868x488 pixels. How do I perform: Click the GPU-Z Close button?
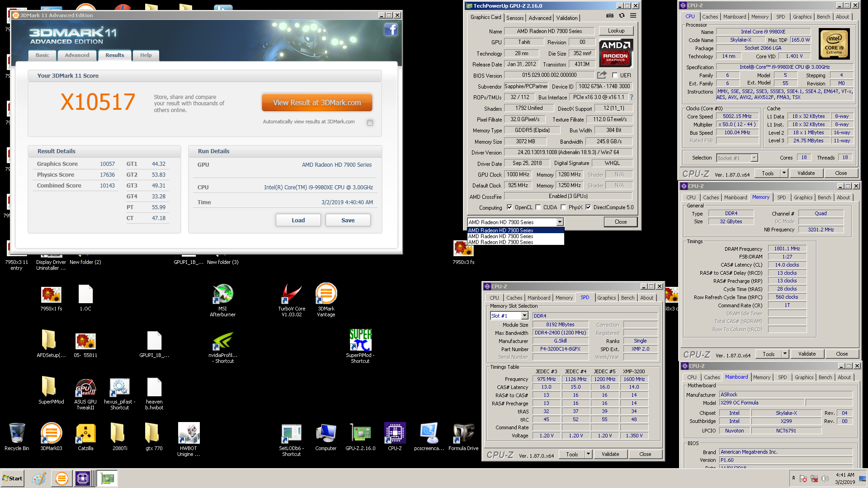point(621,222)
